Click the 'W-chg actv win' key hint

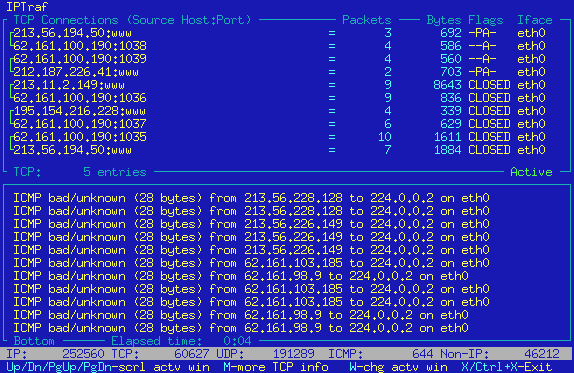(x=398, y=367)
